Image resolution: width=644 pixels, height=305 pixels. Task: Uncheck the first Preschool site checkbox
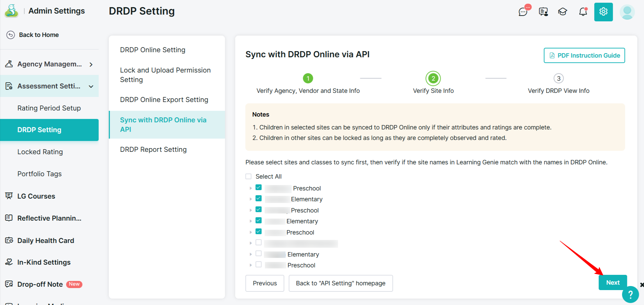[258, 188]
